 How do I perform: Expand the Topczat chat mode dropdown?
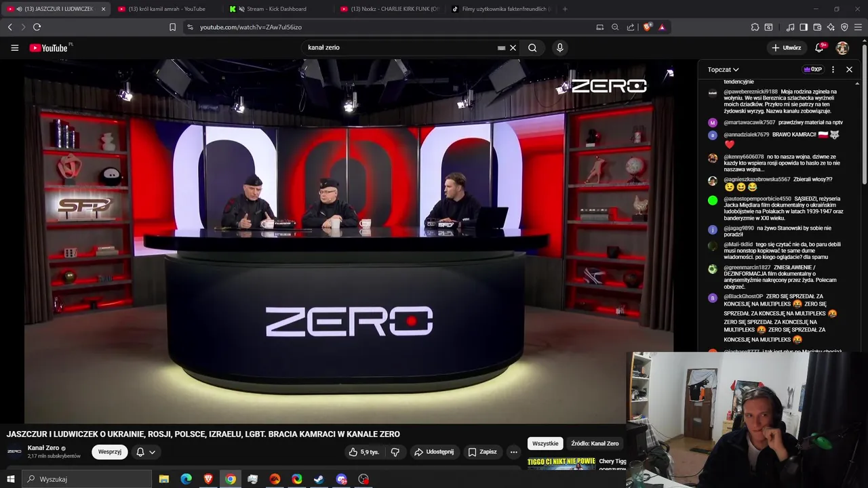click(723, 69)
